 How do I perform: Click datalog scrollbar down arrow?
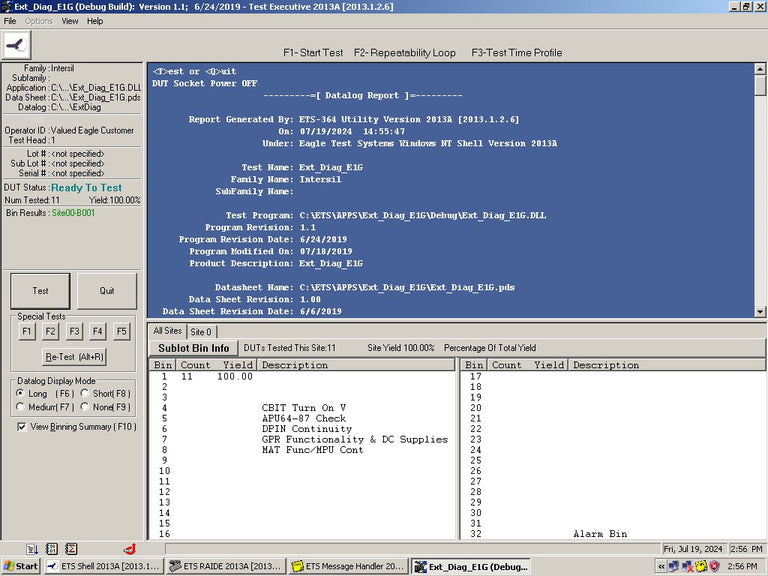[x=760, y=312]
